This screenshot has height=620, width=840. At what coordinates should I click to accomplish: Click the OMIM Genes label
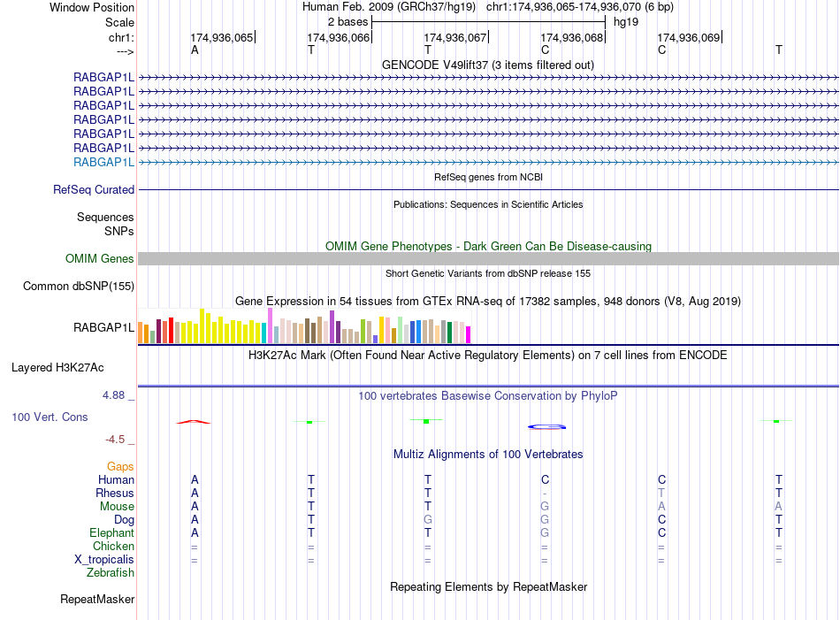99,259
